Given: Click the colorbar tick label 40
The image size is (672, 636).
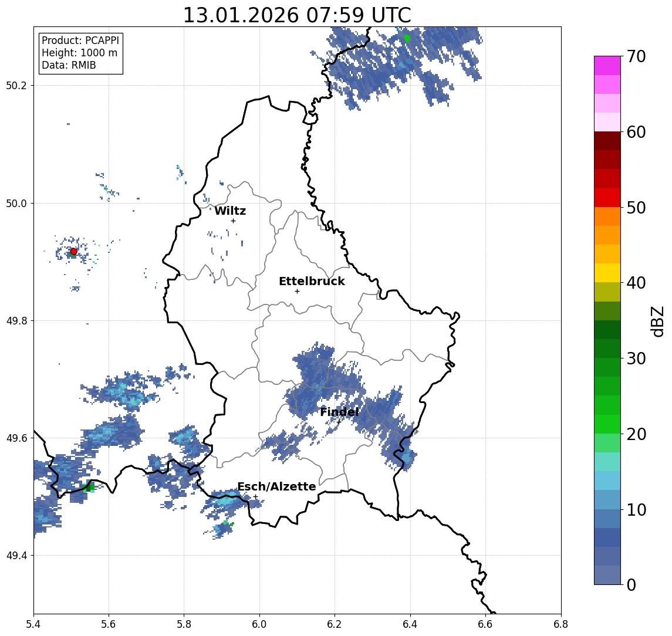Looking at the screenshot, I should pyautogui.click(x=636, y=283).
